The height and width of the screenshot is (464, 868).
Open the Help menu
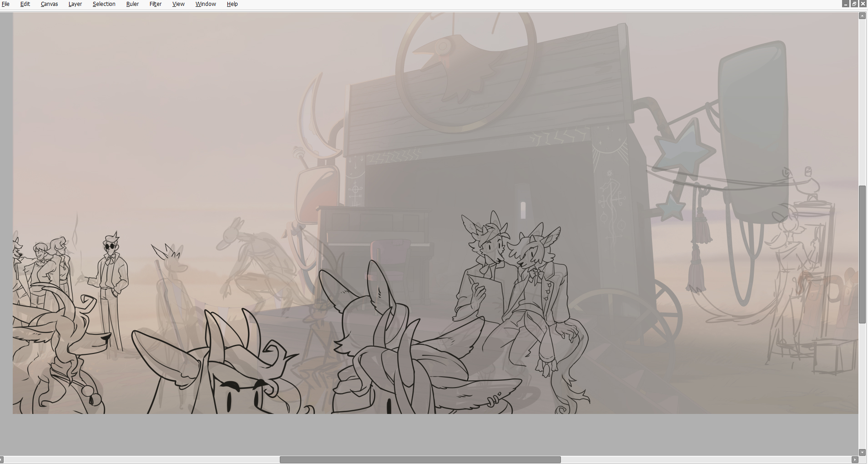point(232,4)
